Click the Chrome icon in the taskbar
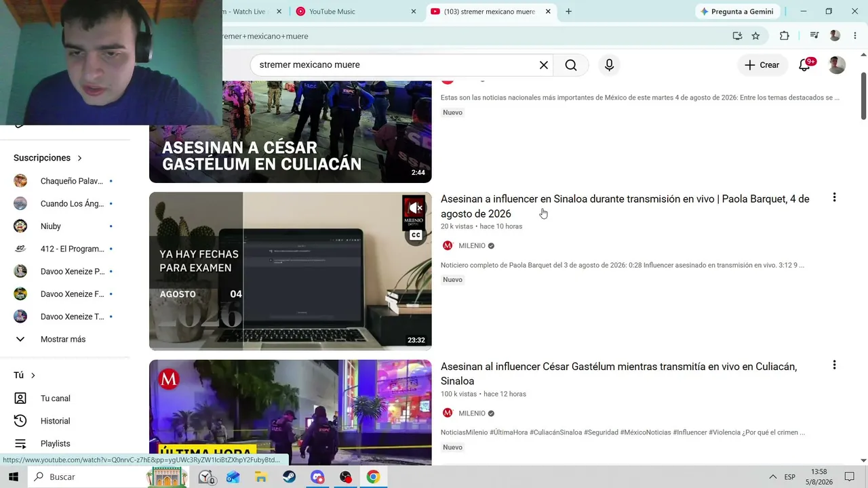This screenshot has height=488, width=868. [373, 477]
